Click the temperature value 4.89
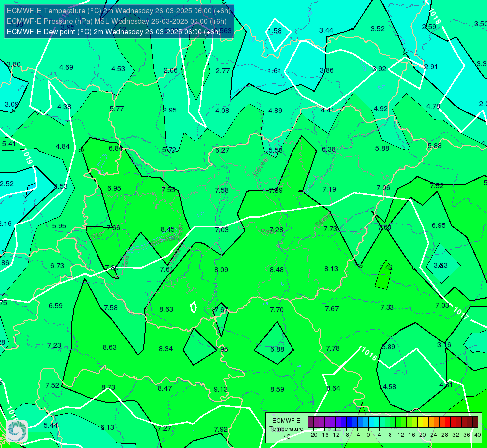 [x=275, y=111]
